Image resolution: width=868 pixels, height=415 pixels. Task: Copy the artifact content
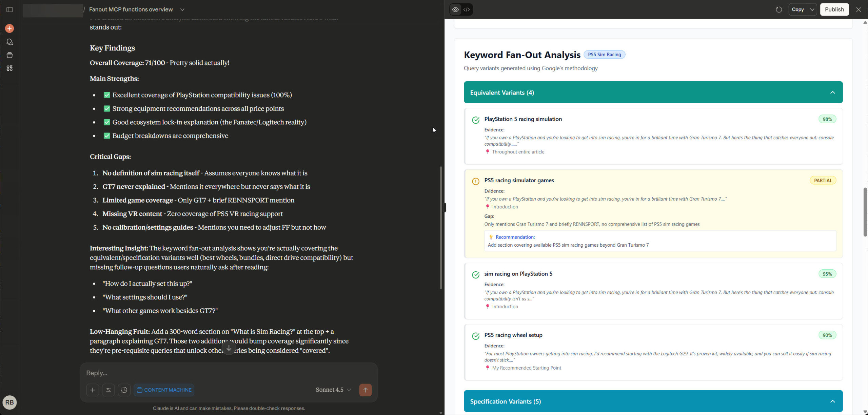tap(798, 9)
